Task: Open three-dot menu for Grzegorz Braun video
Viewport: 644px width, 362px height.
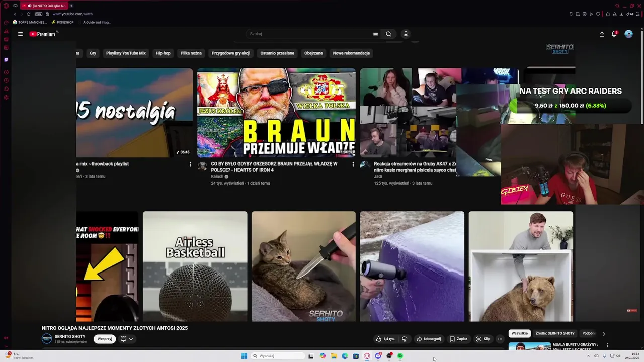Action: (x=353, y=164)
